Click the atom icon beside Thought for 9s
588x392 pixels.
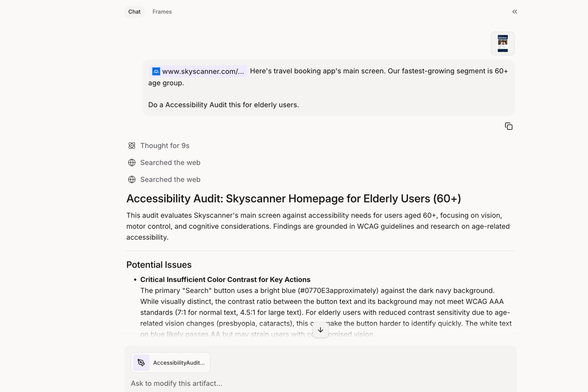tap(132, 146)
